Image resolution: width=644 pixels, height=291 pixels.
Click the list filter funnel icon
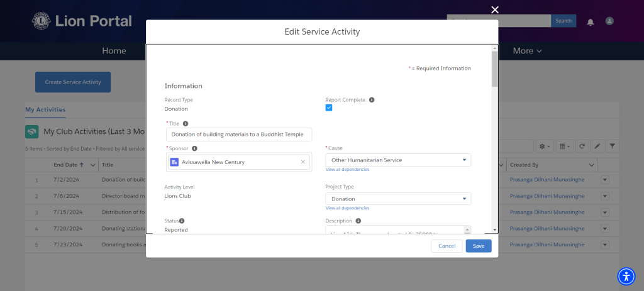point(612,146)
